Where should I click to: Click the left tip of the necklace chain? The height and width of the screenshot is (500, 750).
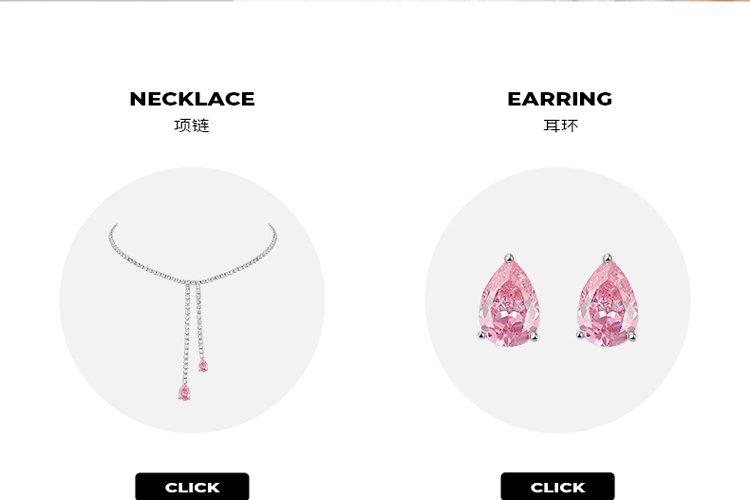point(114,226)
